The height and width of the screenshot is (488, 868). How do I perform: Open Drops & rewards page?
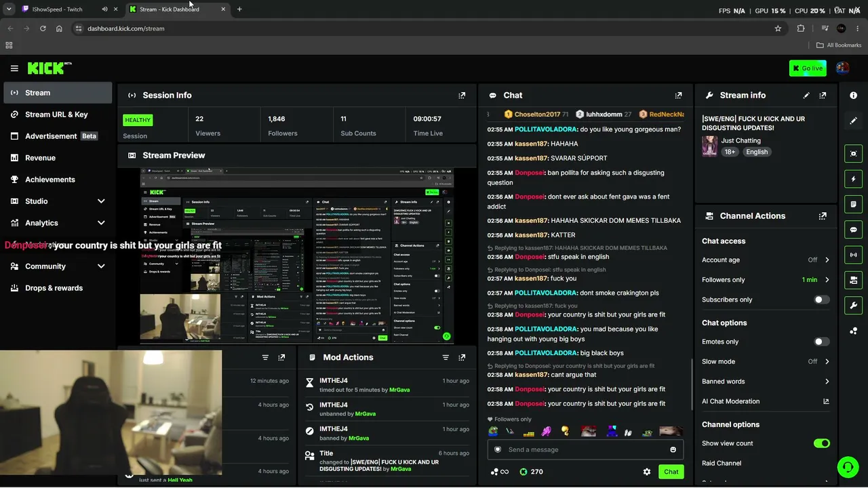click(58, 288)
